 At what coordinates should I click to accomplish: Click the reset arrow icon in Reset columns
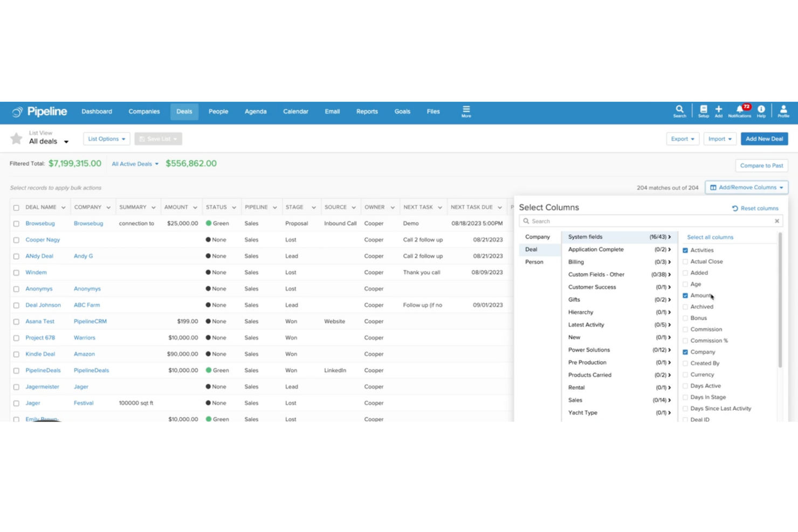(x=734, y=208)
